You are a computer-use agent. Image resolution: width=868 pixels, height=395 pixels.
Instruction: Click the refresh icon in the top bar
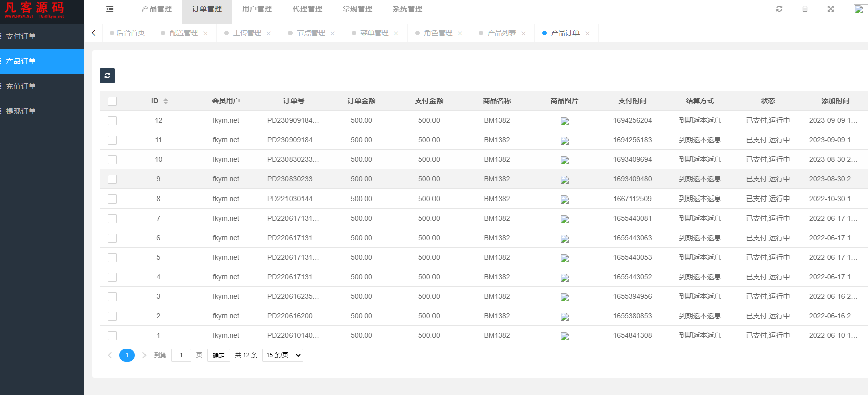pos(779,9)
